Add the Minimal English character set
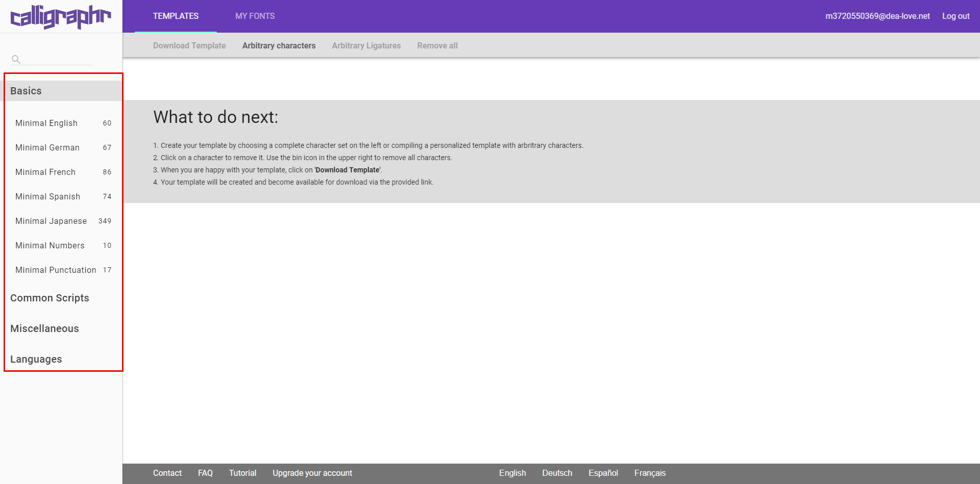This screenshot has width=980, height=484. tap(46, 123)
